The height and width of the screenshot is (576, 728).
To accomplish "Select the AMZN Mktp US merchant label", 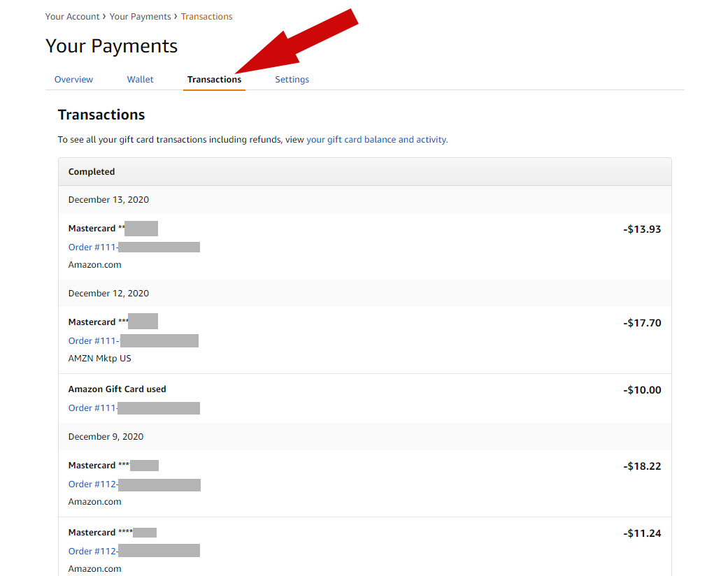I will [99, 358].
